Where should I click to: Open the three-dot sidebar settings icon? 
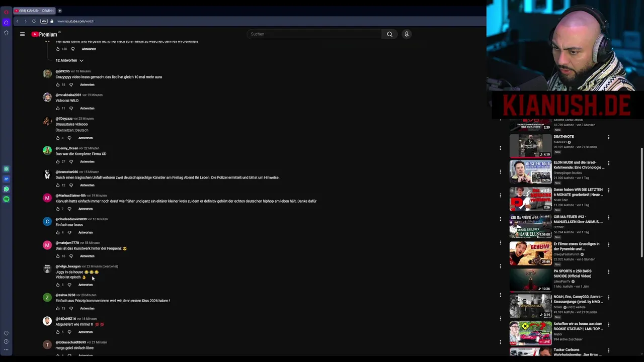[6, 349]
